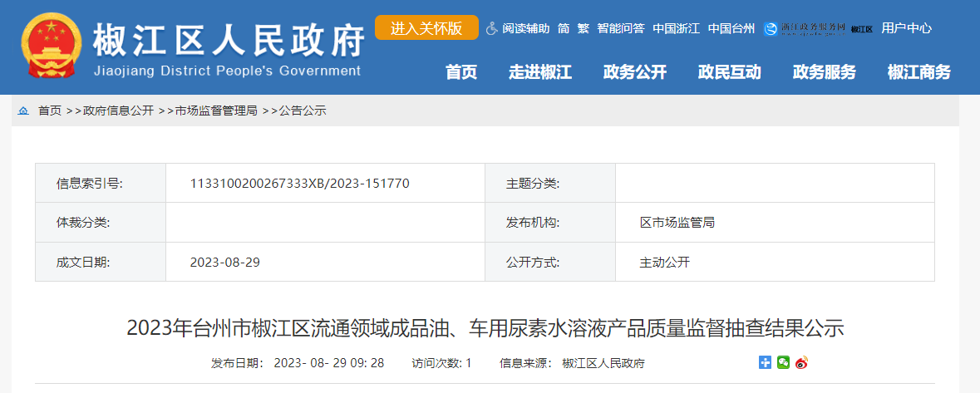Click 公告公示 in the breadcrumb
The height and width of the screenshot is (393, 980).
[303, 111]
